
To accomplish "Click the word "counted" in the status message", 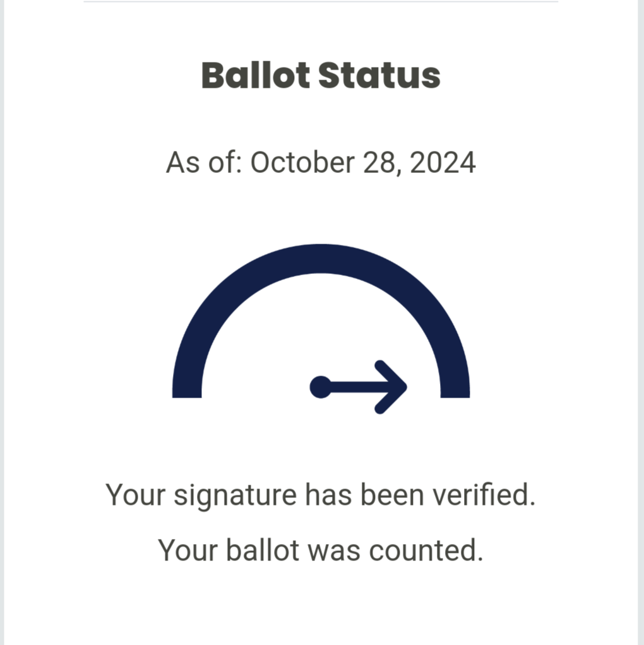I will tap(422, 550).
